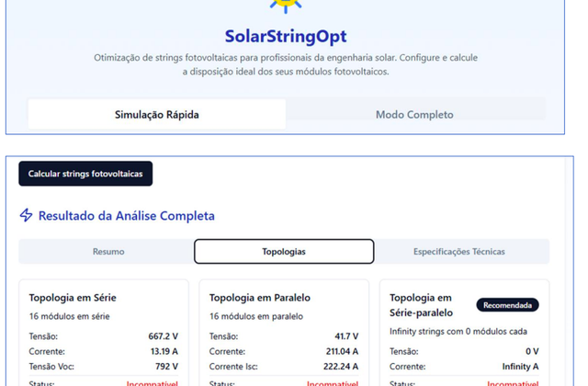The height and width of the screenshot is (386, 588).
Task: Open Especificações Técnicas tab
Action: 459,251
